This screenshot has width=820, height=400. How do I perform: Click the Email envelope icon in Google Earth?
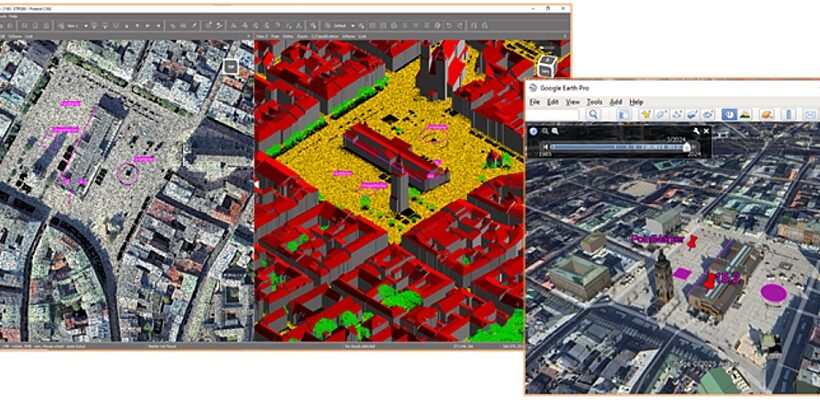[x=810, y=115]
